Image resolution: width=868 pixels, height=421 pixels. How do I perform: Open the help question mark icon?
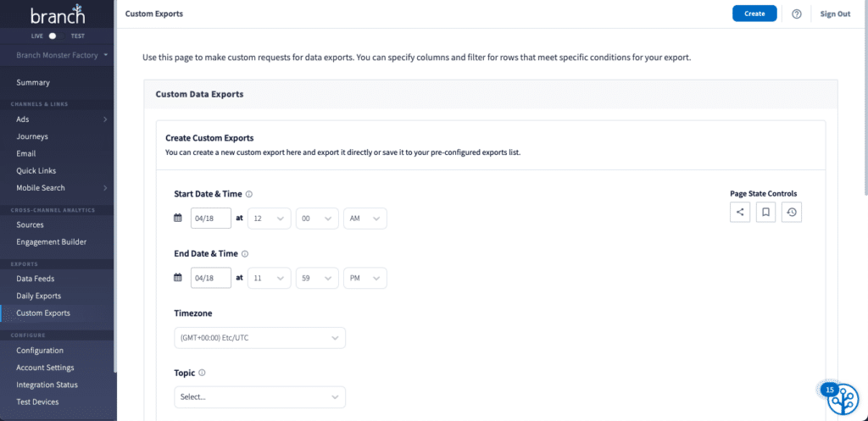pyautogui.click(x=797, y=14)
